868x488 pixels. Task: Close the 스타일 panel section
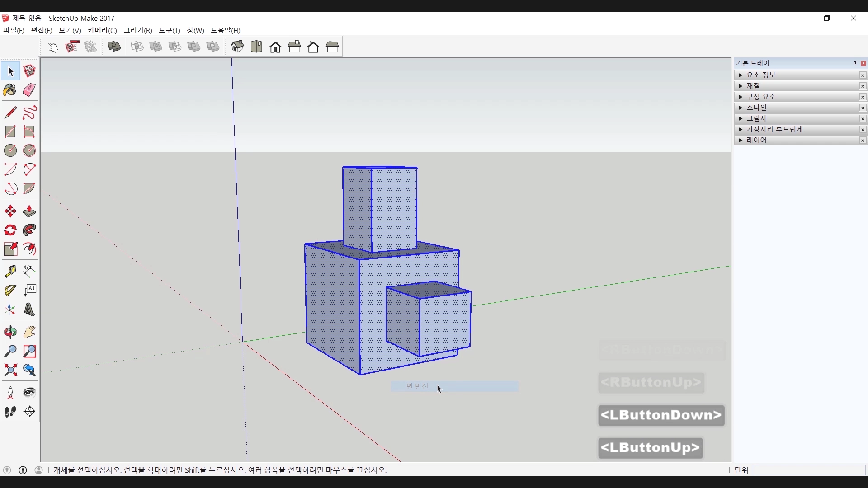(863, 108)
